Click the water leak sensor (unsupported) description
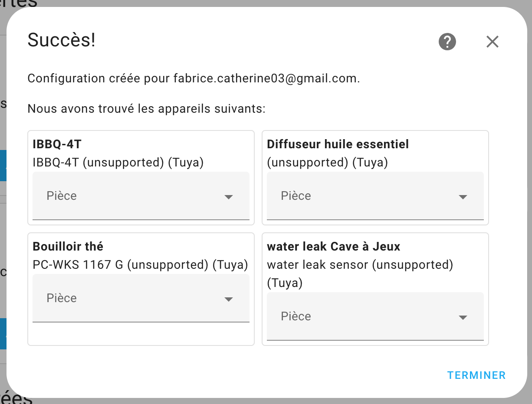The image size is (532, 404). pos(360,265)
